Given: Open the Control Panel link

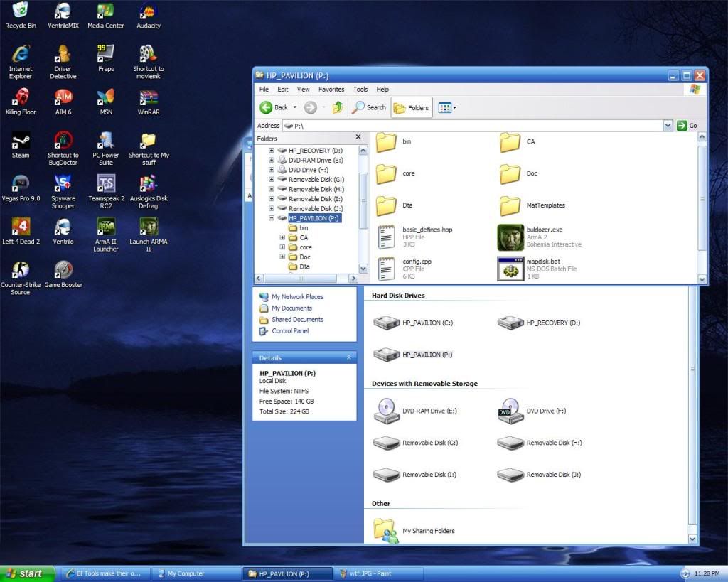Looking at the screenshot, I should (x=290, y=331).
